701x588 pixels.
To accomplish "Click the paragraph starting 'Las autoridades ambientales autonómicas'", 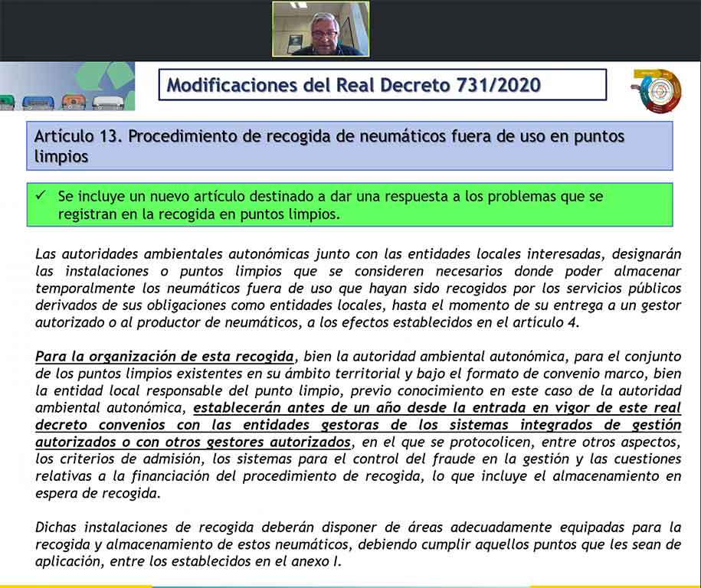I will pyautogui.click(x=358, y=288).
